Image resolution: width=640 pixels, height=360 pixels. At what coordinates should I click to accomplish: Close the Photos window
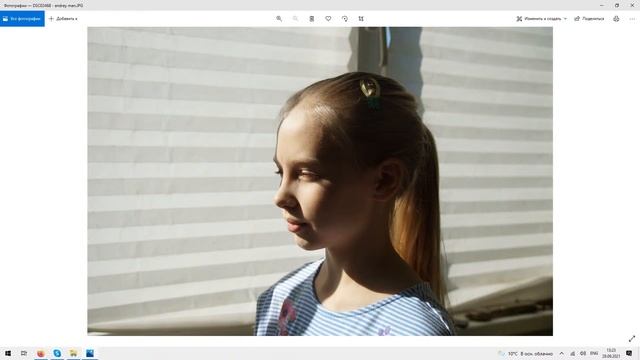click(632, 5)
